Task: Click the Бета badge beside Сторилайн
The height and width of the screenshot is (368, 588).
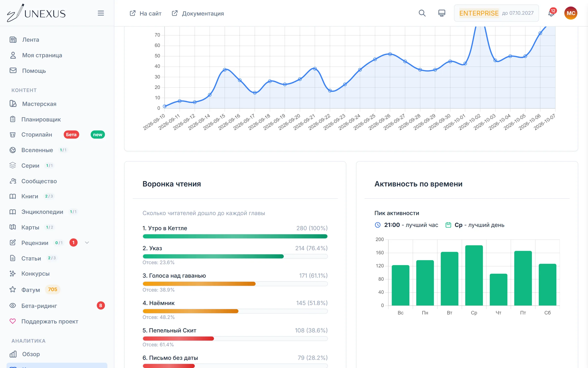Action: (71, 134)
